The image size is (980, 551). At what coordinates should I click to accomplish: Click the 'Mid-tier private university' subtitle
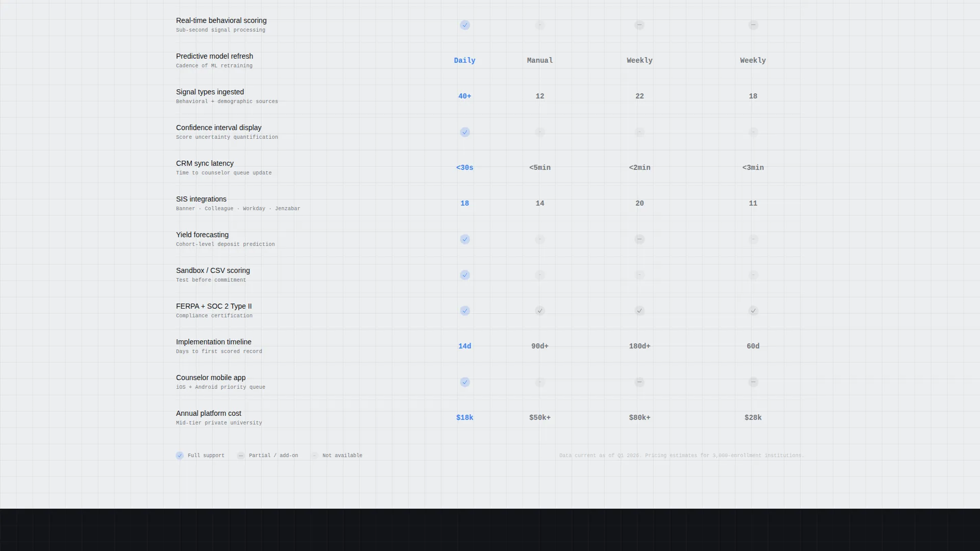pyautogui.click(x=219, y=423)
